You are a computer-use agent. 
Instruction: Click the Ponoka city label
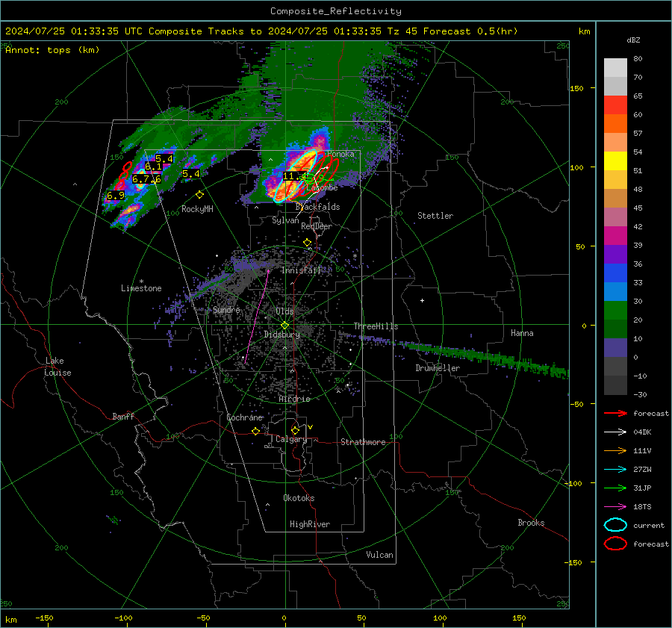[340, 154]
